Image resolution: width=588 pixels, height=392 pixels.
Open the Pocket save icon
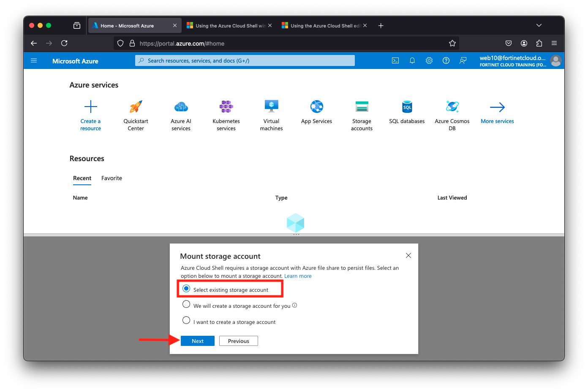point(509,43)
